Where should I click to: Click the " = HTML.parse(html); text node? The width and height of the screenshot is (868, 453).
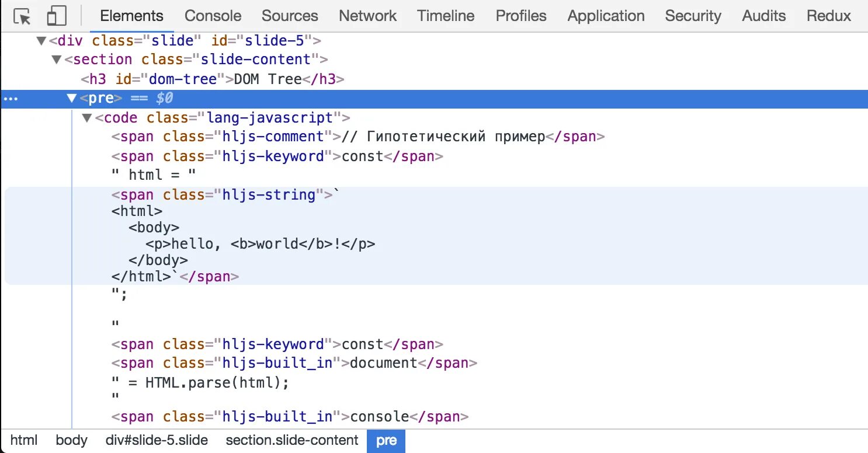pos(200,383)
